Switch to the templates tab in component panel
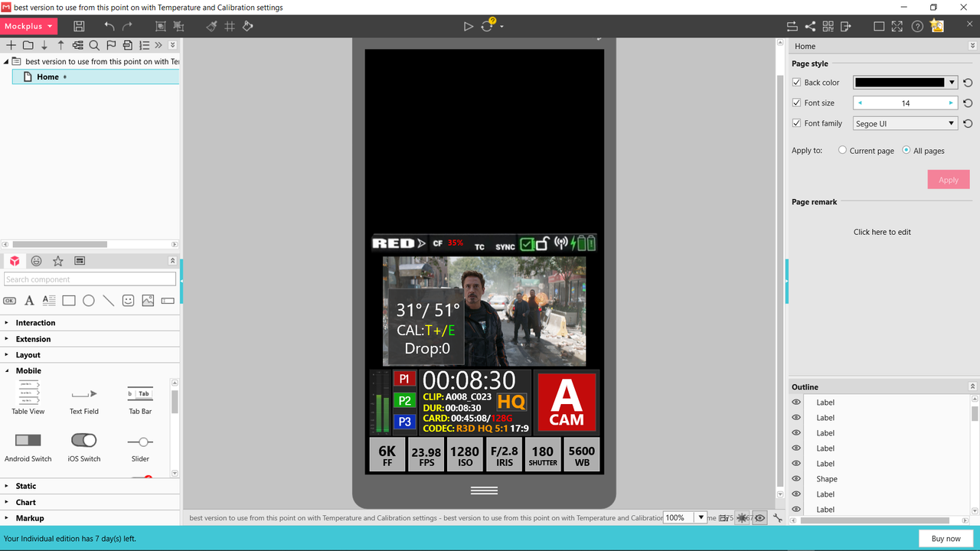The height and width of the screenshot is (551, 980). coord(80,261)
